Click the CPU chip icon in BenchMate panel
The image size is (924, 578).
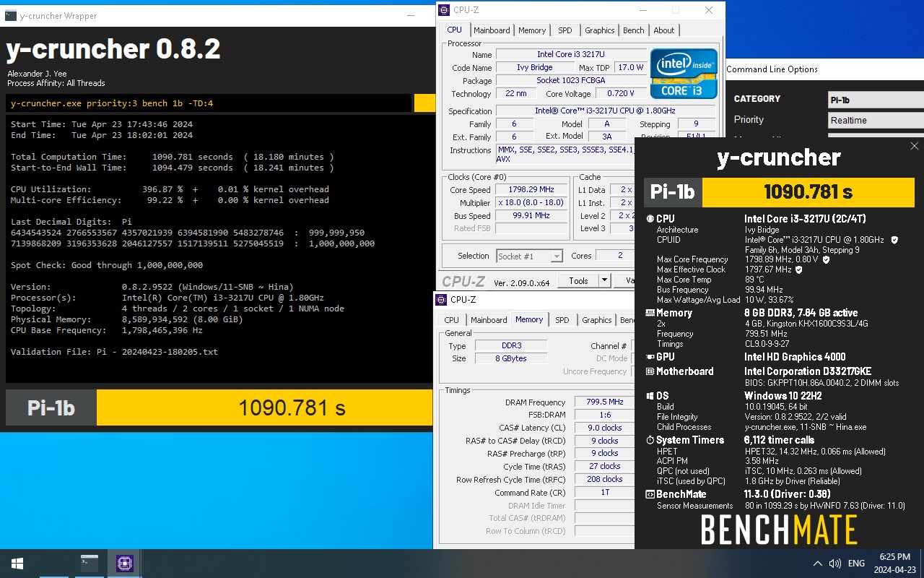[650, 219]
